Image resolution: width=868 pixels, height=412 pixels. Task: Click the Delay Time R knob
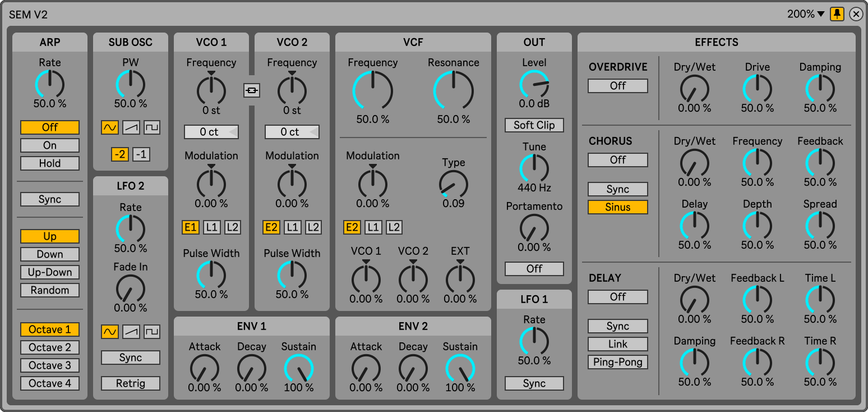[x=820, y=363]
